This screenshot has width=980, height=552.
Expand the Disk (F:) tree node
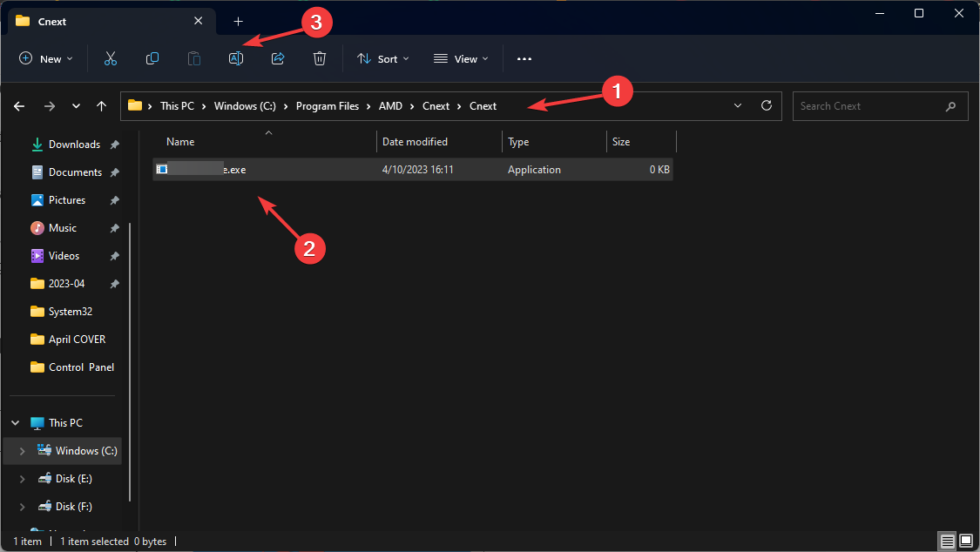pyautogui.click(x=23, y=507)
